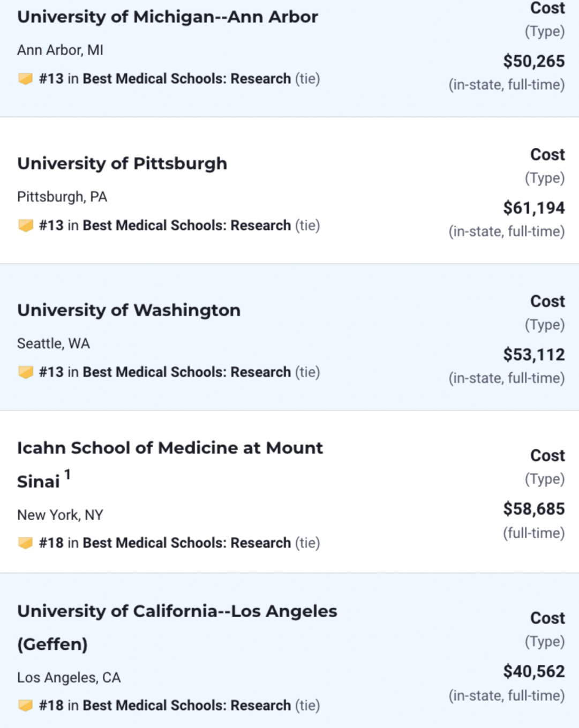Open Pittsburgh's Best Medical Schools: Research ranking
The image size is (579, 728).
click(186, 226)
